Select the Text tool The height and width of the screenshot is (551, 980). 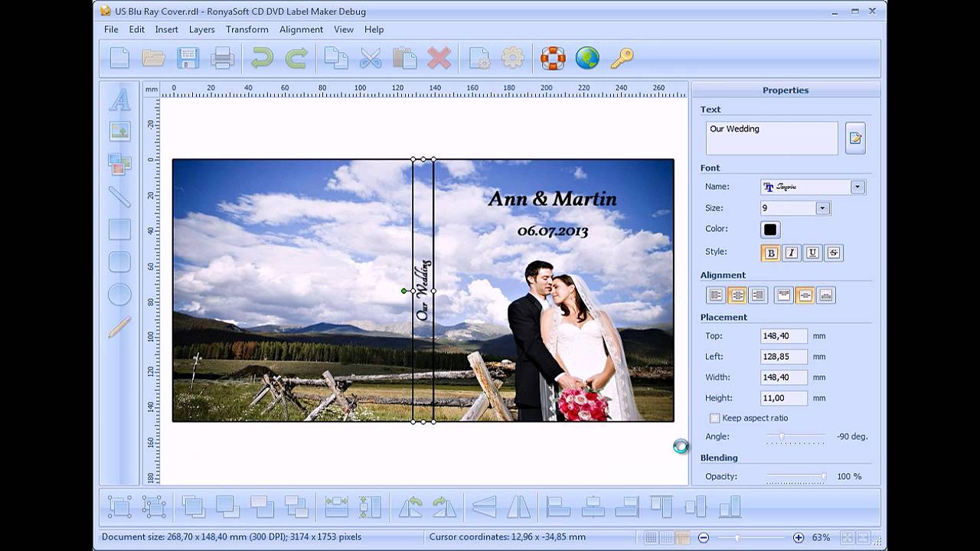pyautogui.click(x=119, y=100)
